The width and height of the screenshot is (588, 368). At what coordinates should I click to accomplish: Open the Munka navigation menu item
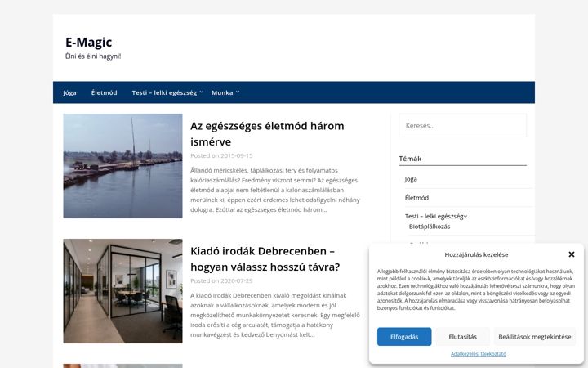(x=222, y=92)
